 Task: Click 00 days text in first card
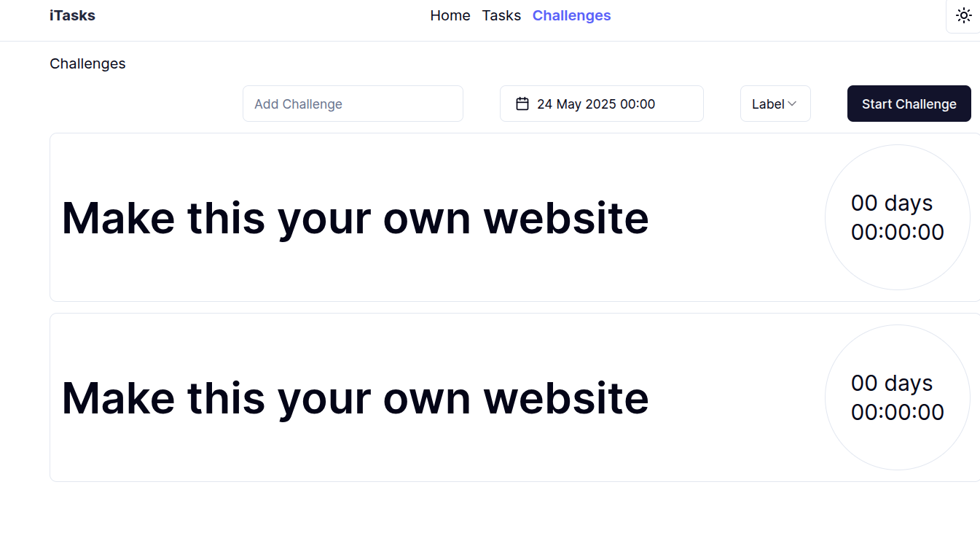(x=892, y=203)
